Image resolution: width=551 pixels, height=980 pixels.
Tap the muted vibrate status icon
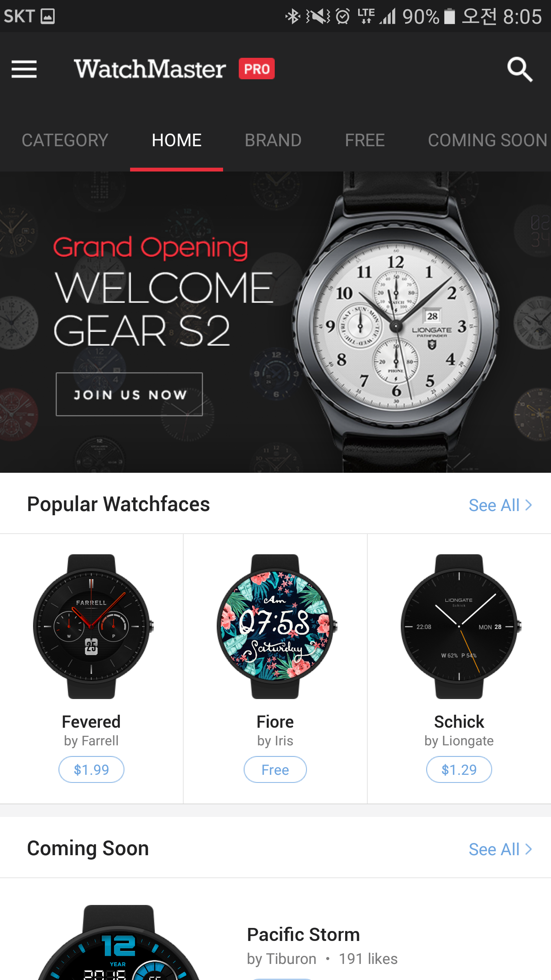318,16
